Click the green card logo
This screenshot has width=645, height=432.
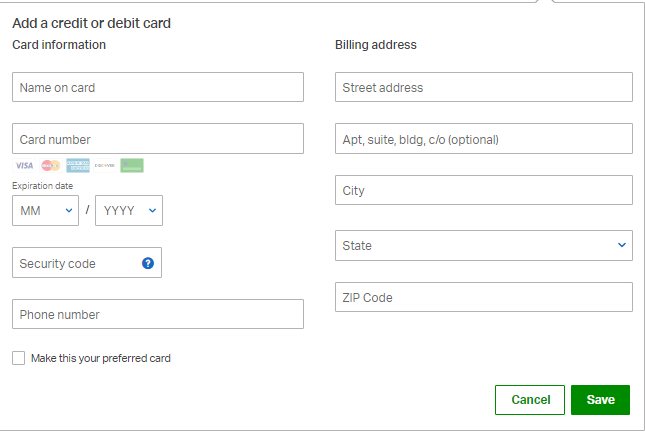132,165
